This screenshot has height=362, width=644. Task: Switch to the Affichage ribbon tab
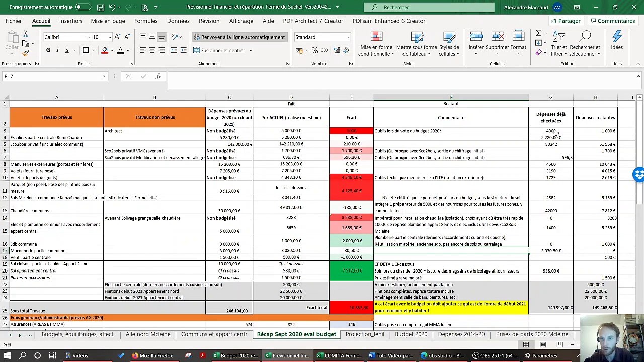coord(241,21)
